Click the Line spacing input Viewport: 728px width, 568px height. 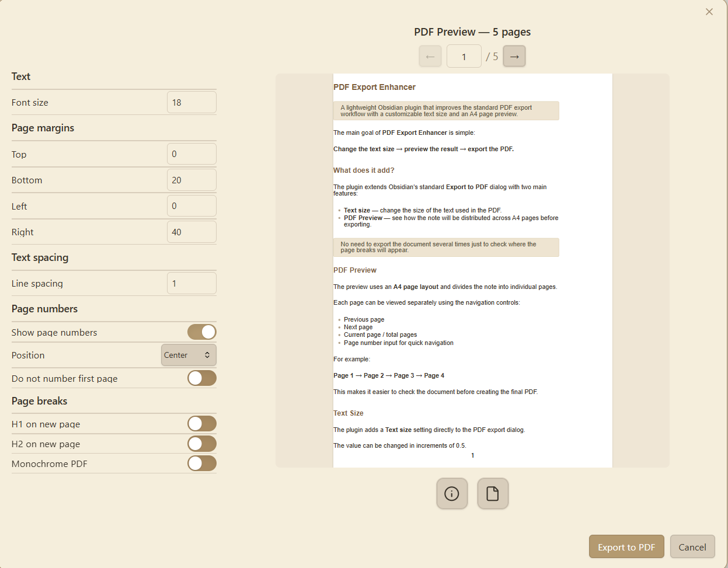click(191, 283)
